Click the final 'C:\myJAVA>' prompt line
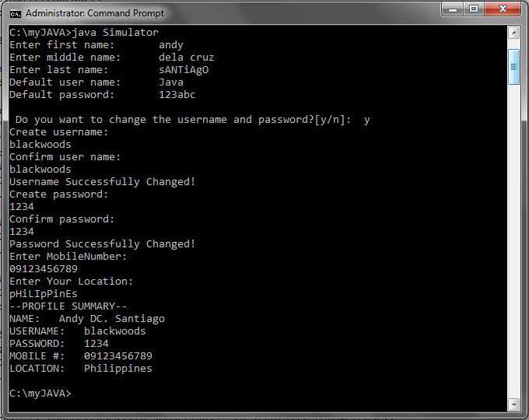The width and height of the screenshot is (529, 420). point(40,394)
